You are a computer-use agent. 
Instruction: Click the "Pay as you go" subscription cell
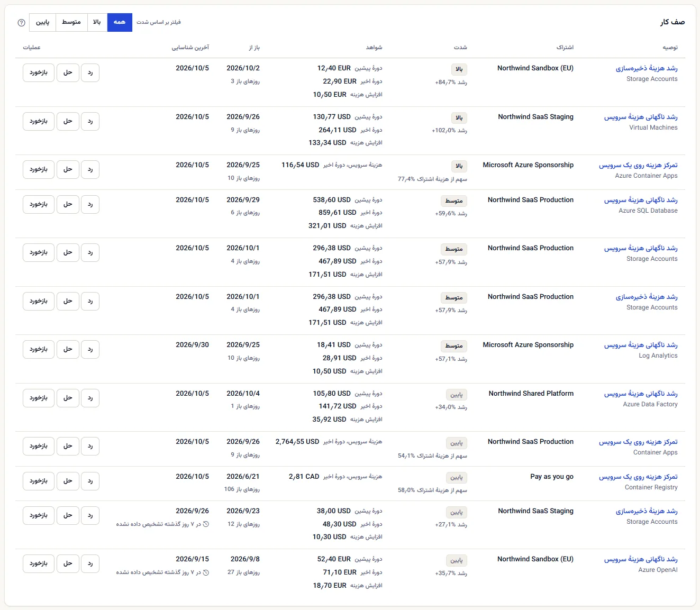pyautogui.click(x=552, y=477)
